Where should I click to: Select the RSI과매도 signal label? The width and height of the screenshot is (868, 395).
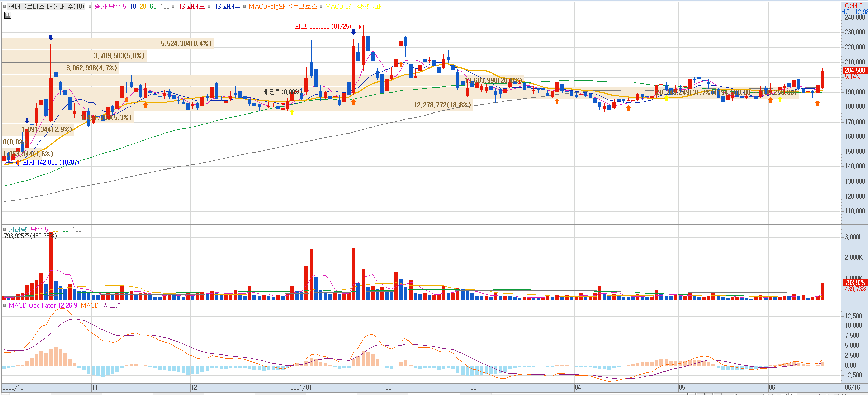pyautogui.click(x=191, y=7)
